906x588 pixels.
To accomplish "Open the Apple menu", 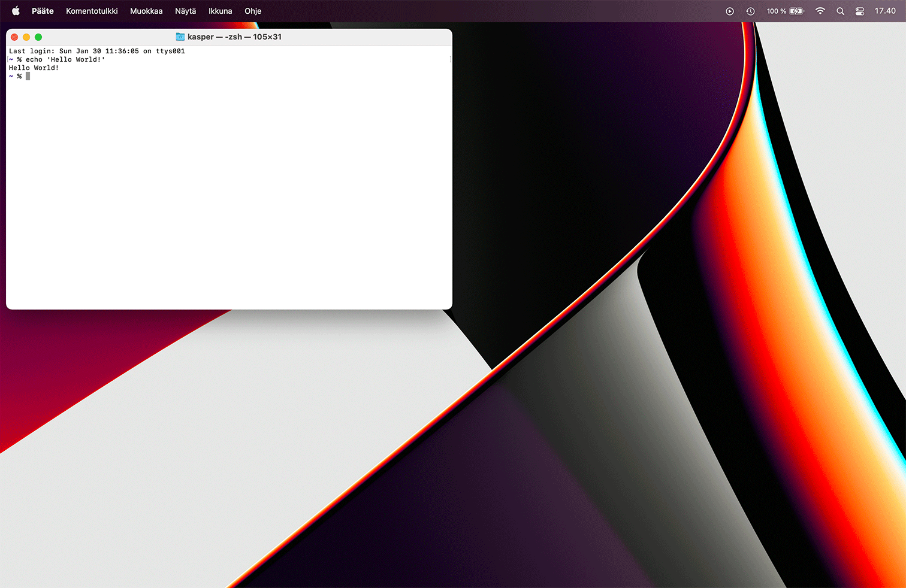I will (15, 11).
